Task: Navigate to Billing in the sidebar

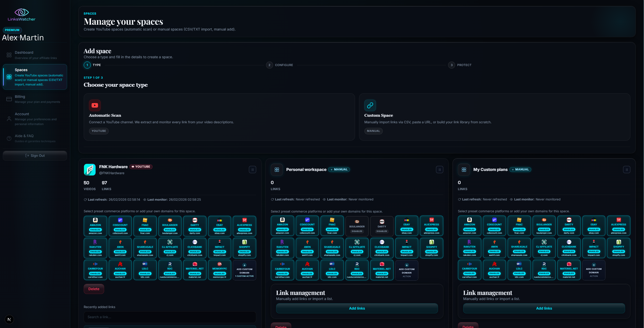Action: (35, 99)
